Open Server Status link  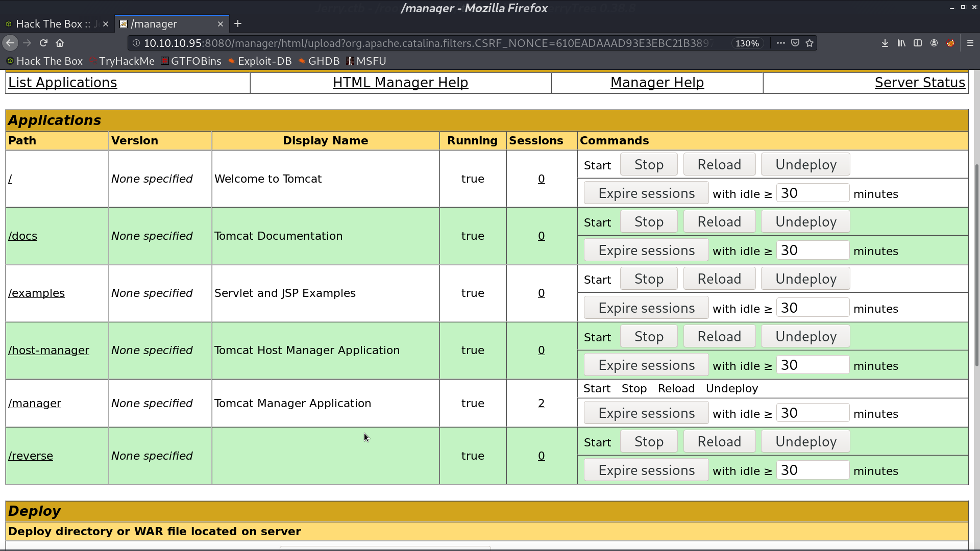(920, 83)
